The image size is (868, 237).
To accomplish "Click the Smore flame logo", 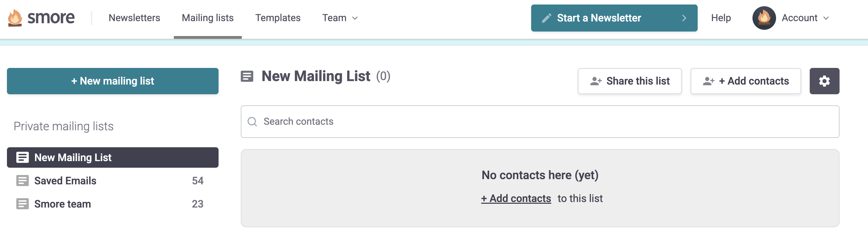I will point(14,18).
